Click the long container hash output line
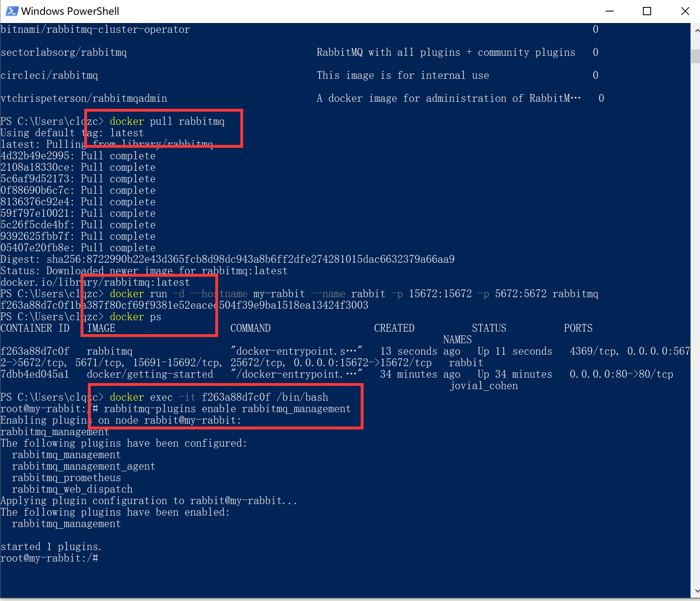Viewport: 700px width, 601px height. click(x=184, y=305)
